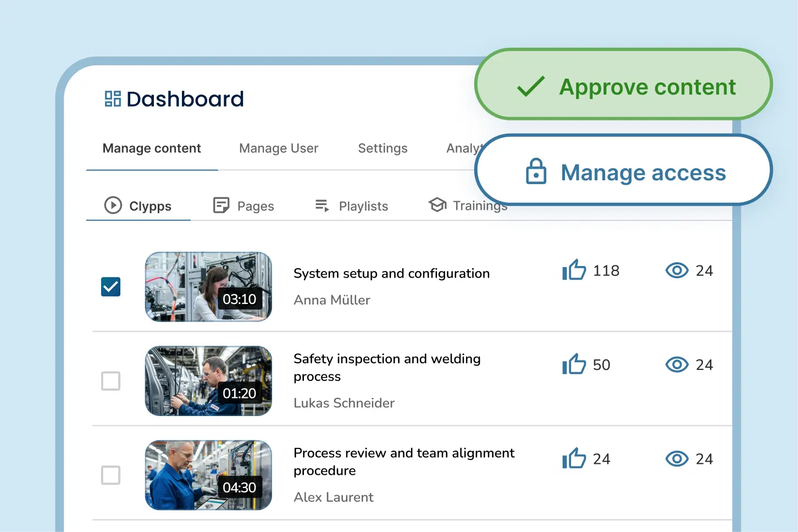Check the Safety inspection and welding checkbox

110,381
